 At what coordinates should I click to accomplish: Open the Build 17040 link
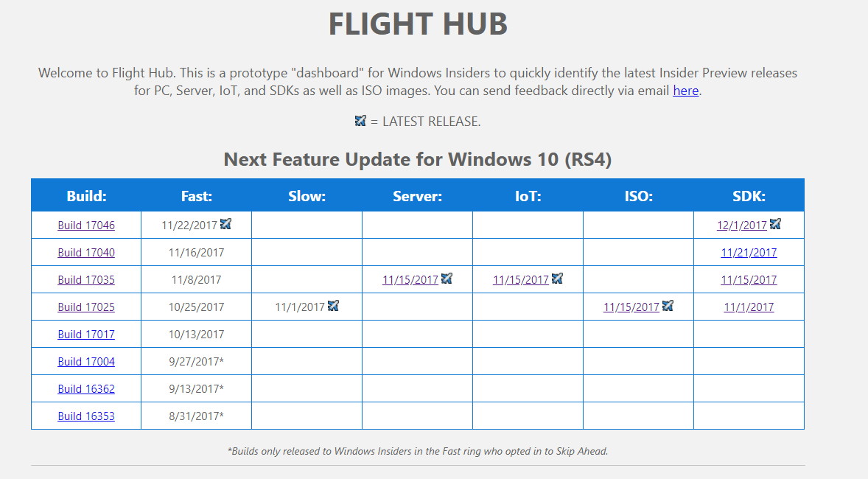(86, 253)
